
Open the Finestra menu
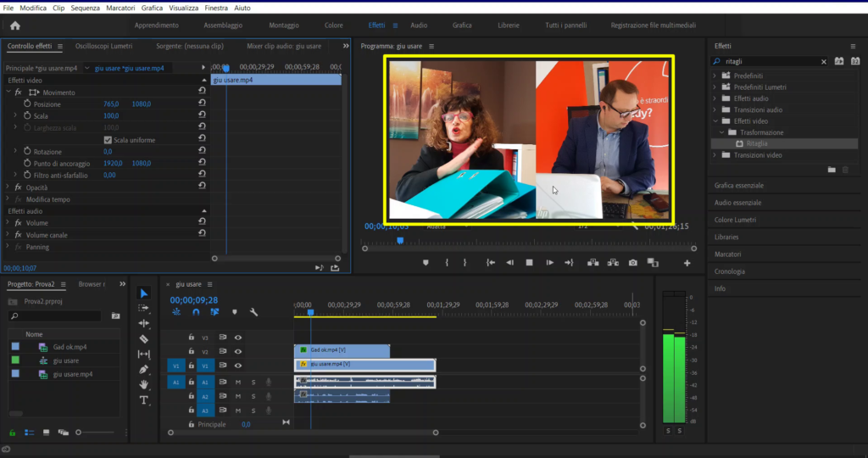tap(216, 8)
